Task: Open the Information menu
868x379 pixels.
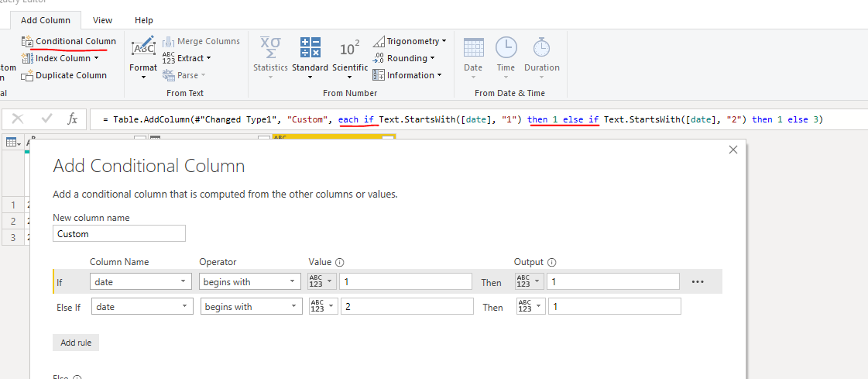Action: pos(407,75)
